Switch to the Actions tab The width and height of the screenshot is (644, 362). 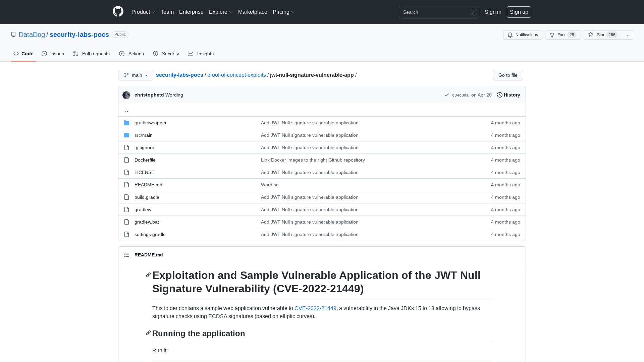coord(131,54)
